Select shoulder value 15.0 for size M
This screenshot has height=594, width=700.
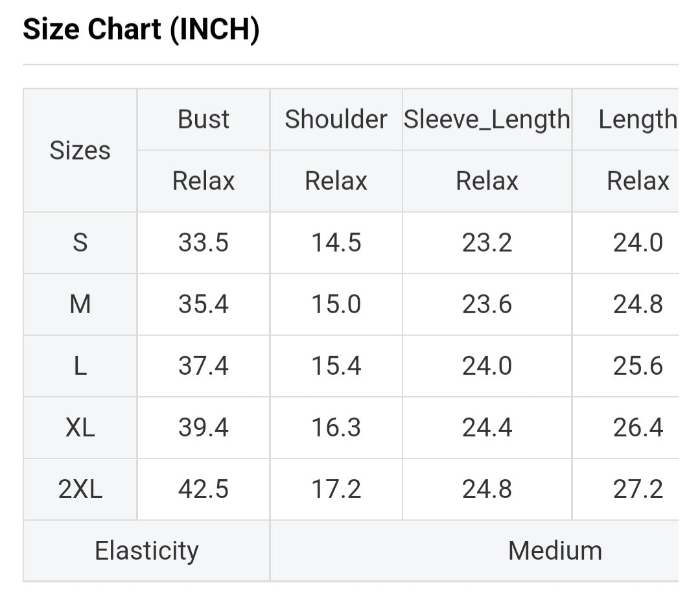point(336,305)
